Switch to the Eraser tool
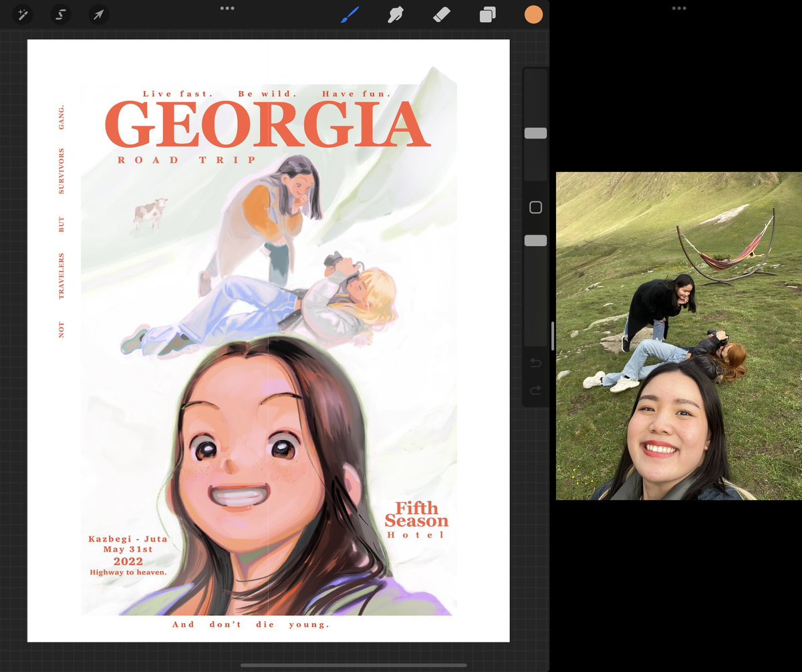This screenshot has height=672, width=802. coord(442,14)
